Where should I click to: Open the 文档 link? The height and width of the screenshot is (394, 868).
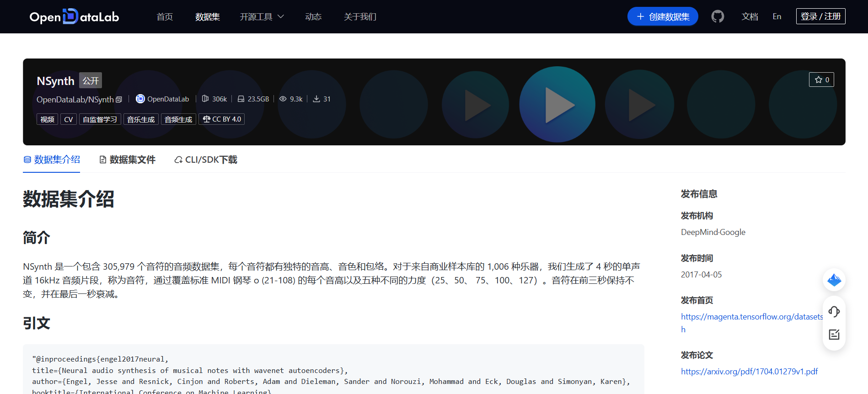750,16
